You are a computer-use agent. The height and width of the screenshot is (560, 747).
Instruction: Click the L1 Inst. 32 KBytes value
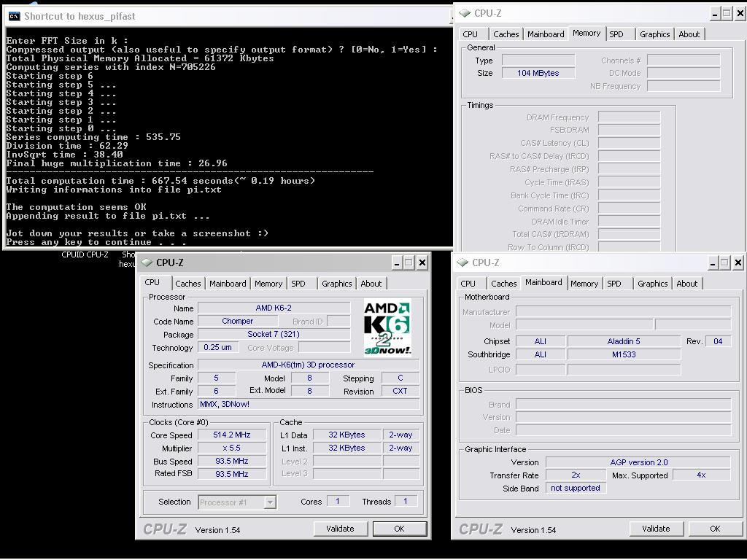click(x=347, y=448)
